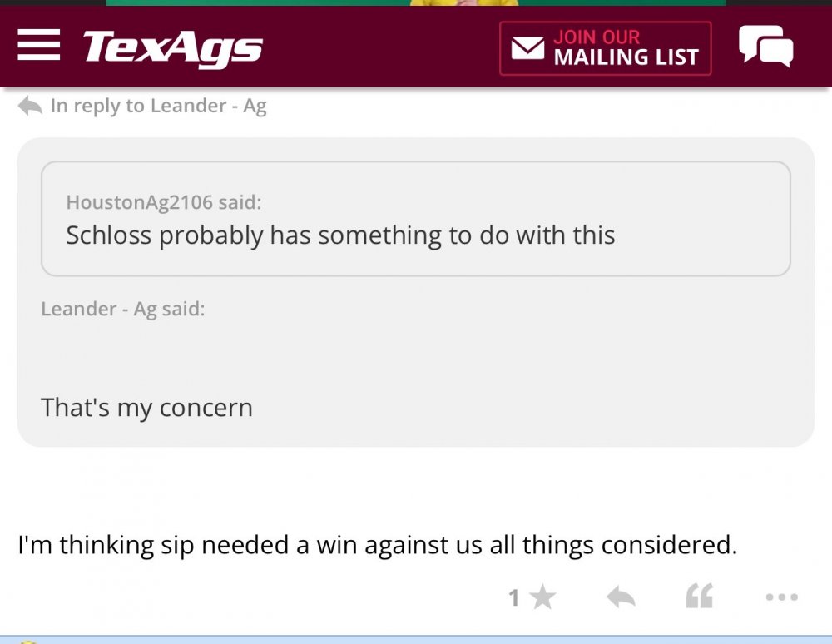
Task: Click the post text about sip needing a win
Action: click(x=377, y=546)
